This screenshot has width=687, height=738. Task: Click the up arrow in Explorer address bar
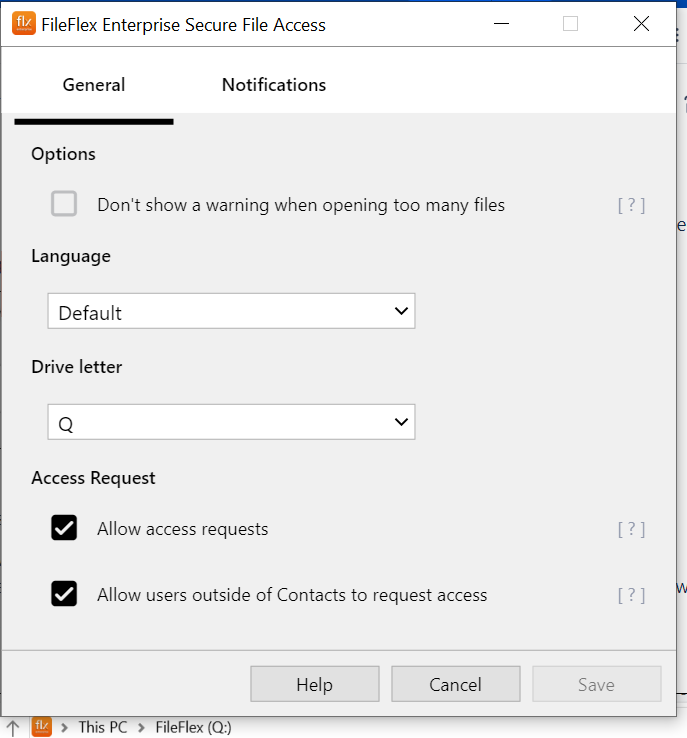(x=13, y=728)
